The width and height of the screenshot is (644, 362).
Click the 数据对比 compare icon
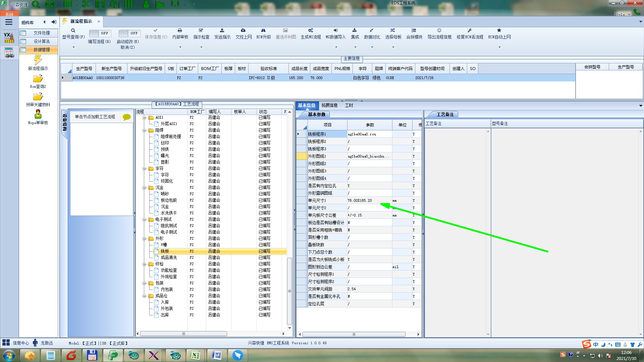372,31
